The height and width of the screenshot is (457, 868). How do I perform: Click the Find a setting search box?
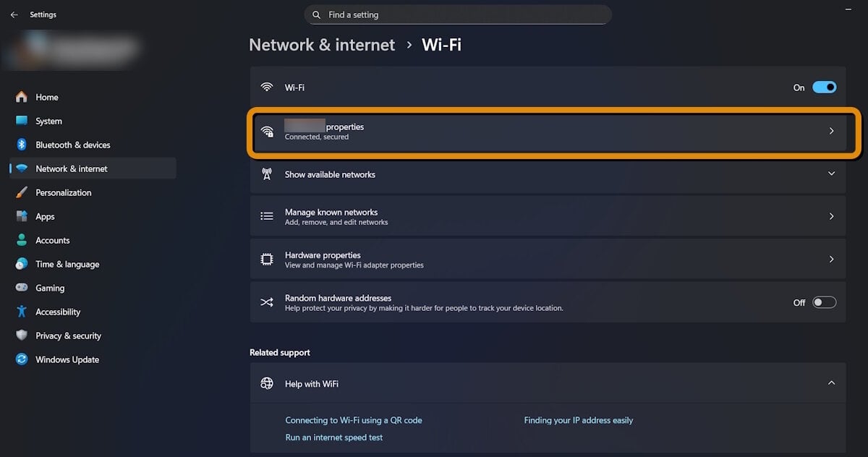point(458,14)
